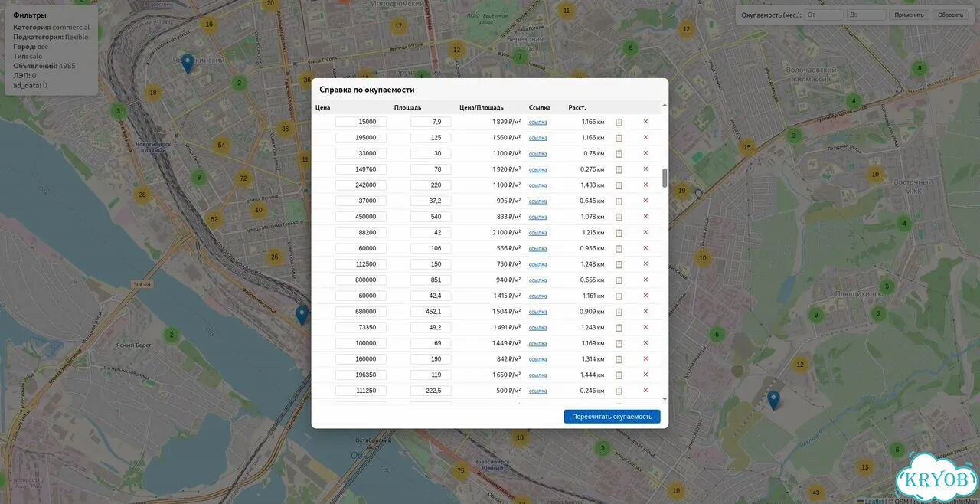980x504 pixels.
Task: Open the ссылка link in the 88200 row
Action: coord(538,232)
